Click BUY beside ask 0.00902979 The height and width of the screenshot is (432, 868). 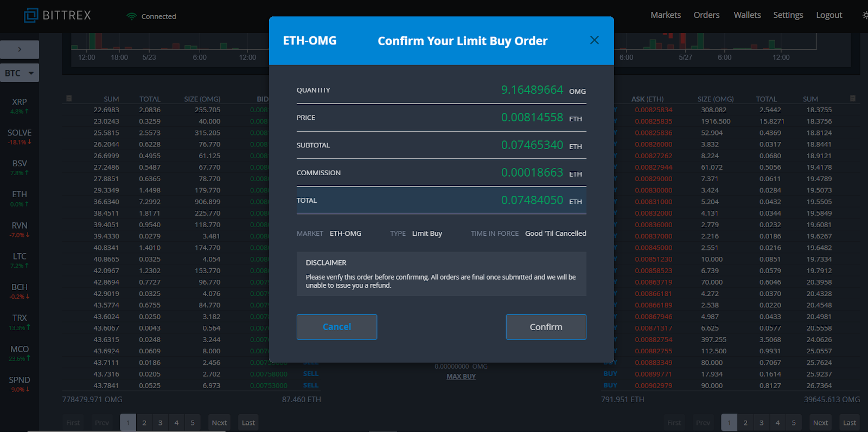pyautogui.click(x=610, y=385)
